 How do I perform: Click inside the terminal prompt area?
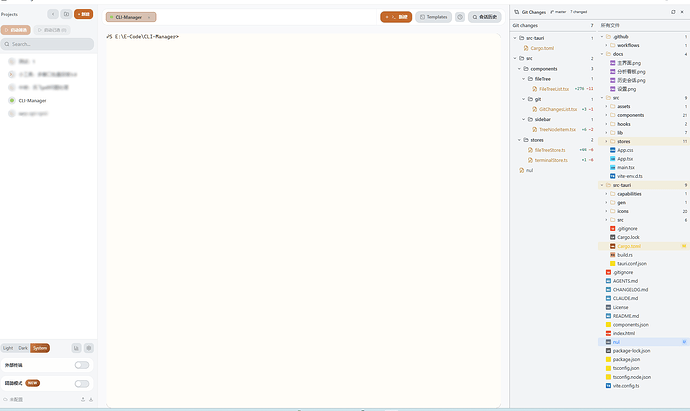click(304, 220)
